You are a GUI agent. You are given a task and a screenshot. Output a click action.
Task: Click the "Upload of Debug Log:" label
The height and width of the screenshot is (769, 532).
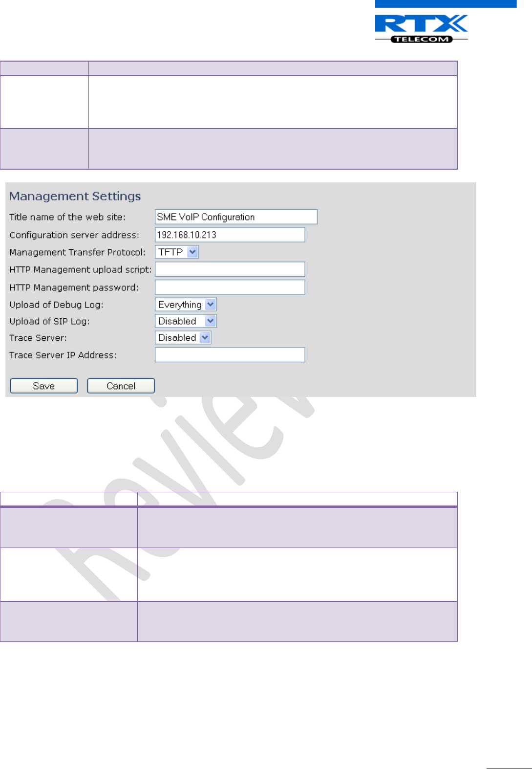pos(56,305)
